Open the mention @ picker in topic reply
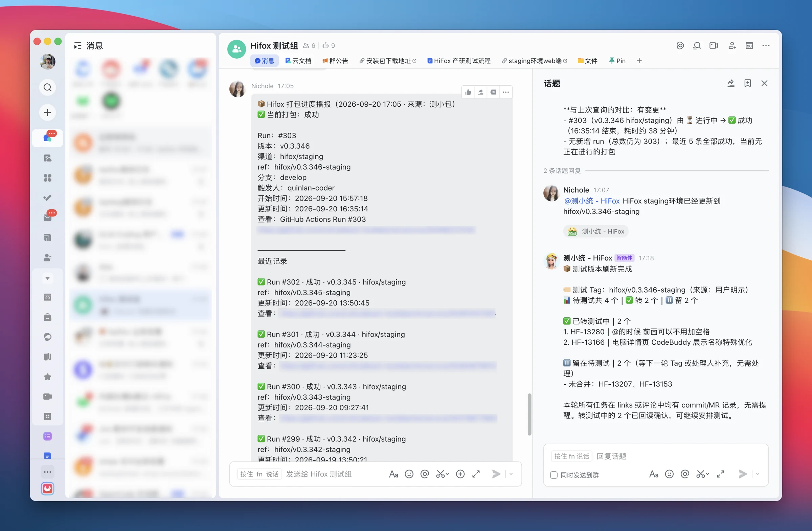 click(685, 474)
